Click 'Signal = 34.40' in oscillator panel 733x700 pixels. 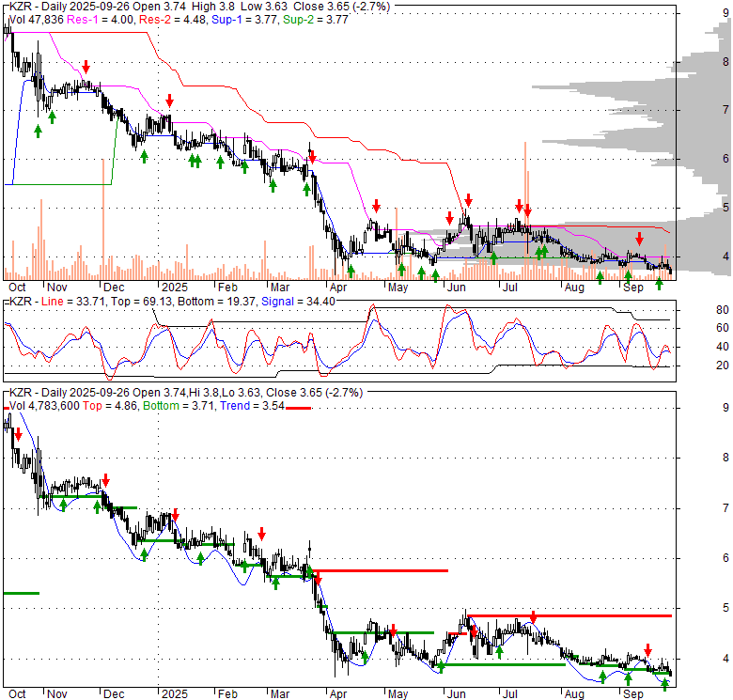(x=298, y=302)
